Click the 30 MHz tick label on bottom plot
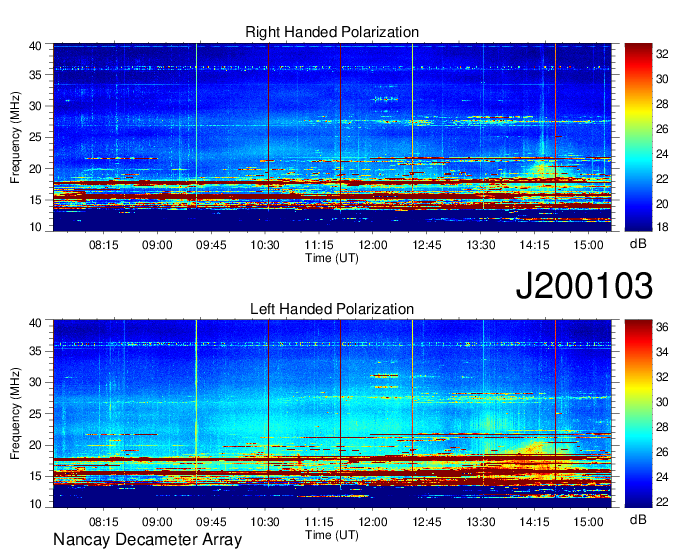This screenshot has height=552, width=680. (35, 382)
